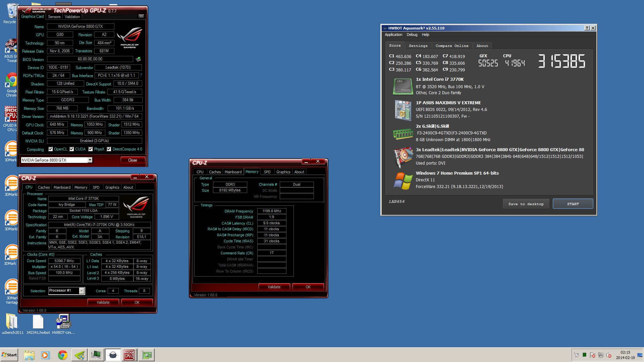Click the Show desktop icon next to the clock
The width and height of the screenshot is (644, 362).
coord(640,355)
